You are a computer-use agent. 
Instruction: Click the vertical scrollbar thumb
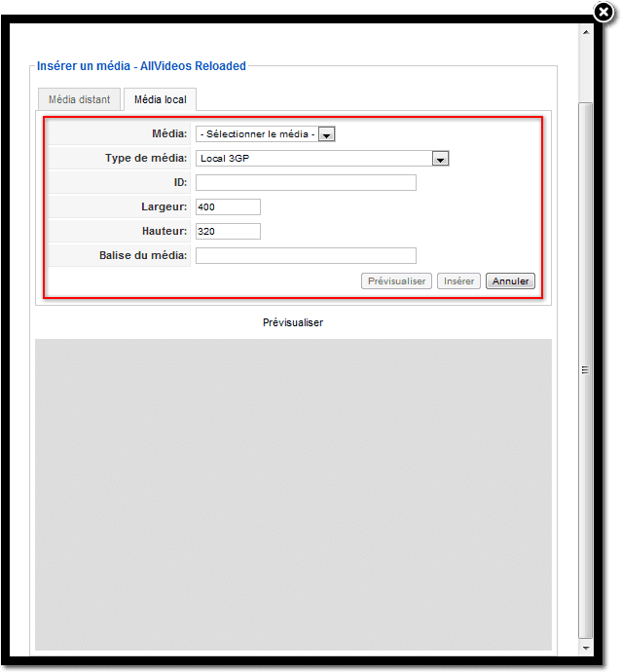(x=585, y=370)
